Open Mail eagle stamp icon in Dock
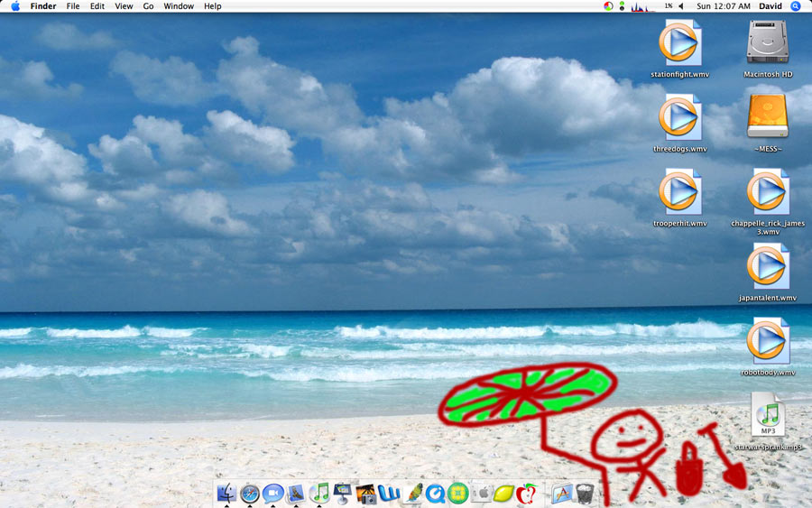 (296, 494)
